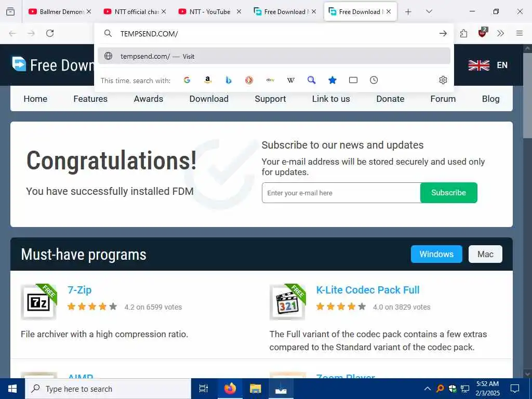Open the Download menu item
The image size is (532, 399).
[209, 99]
